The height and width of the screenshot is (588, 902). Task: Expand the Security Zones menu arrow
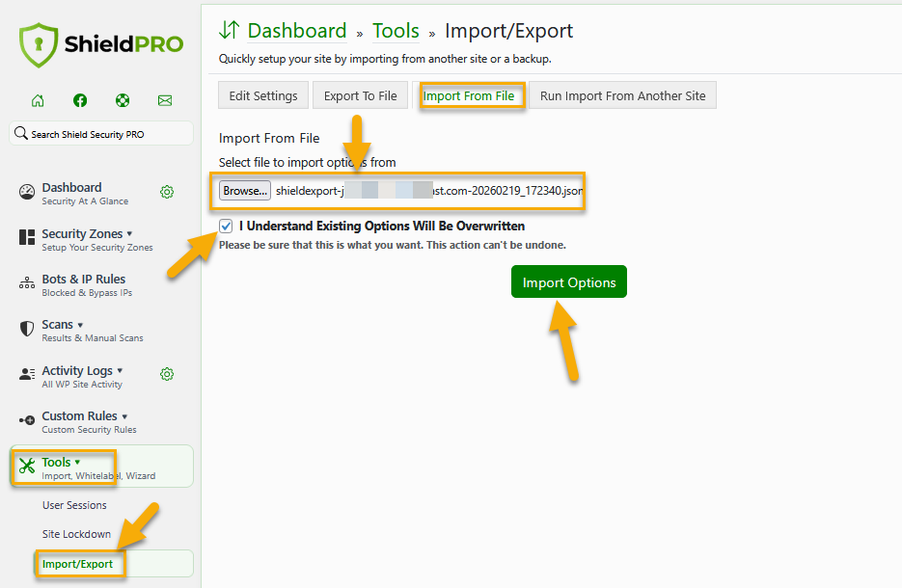click(x=129, y=234)
